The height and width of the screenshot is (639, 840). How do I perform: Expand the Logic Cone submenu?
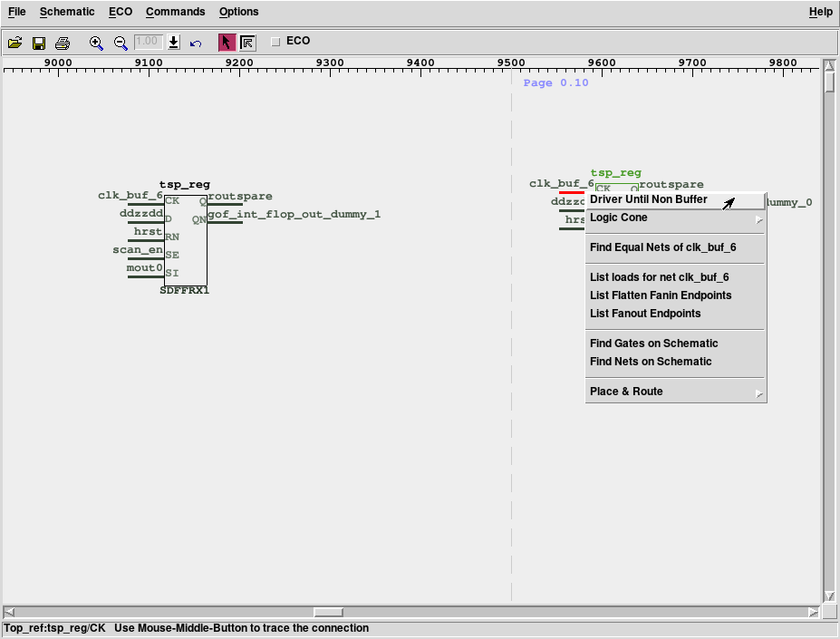(675, 218)
